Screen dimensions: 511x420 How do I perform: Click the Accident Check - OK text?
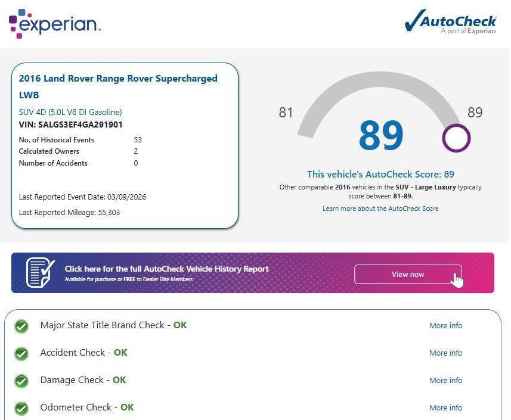83,353
